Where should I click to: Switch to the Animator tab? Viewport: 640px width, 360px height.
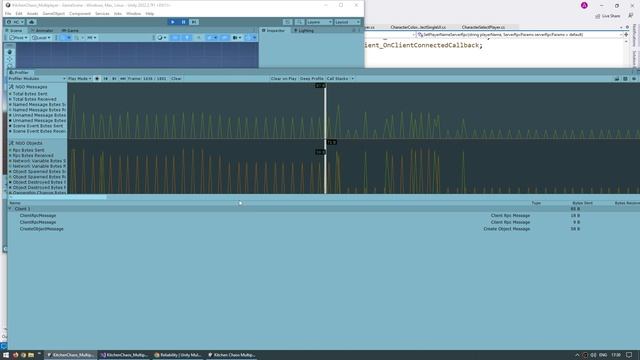coord(42,31)
